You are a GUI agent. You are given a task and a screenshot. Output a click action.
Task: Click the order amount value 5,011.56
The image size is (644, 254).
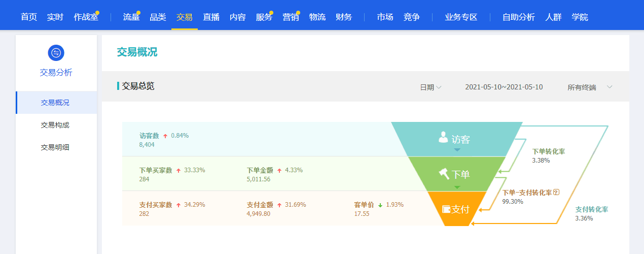coord(259,179)
